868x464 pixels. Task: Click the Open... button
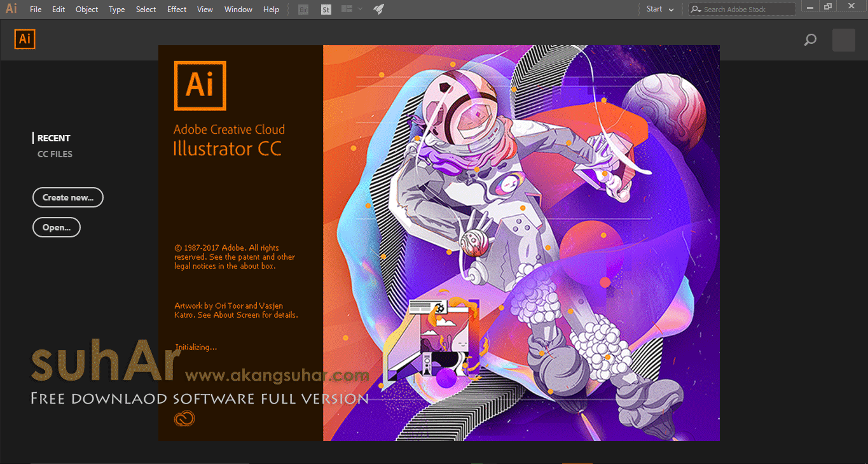[x=57, y=227]
